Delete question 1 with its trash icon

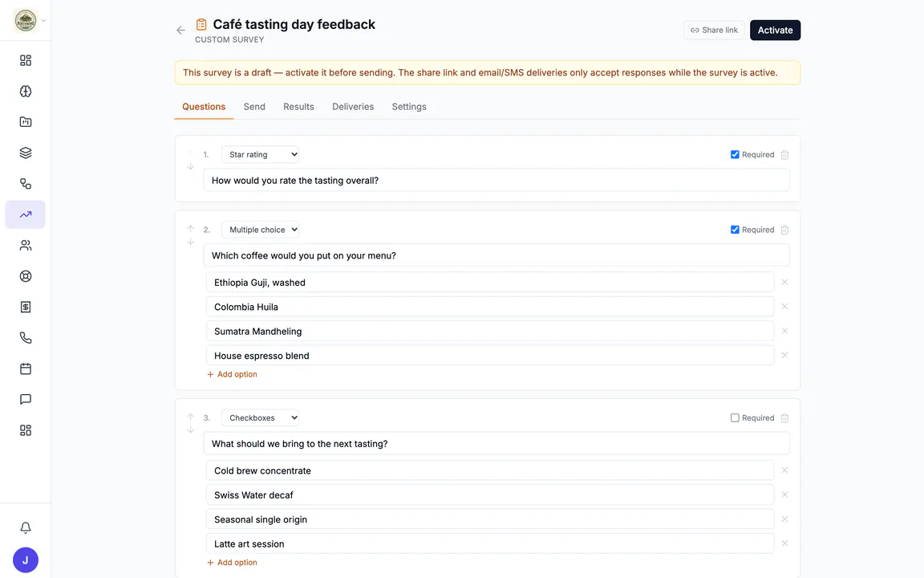(x=784, y=154)
